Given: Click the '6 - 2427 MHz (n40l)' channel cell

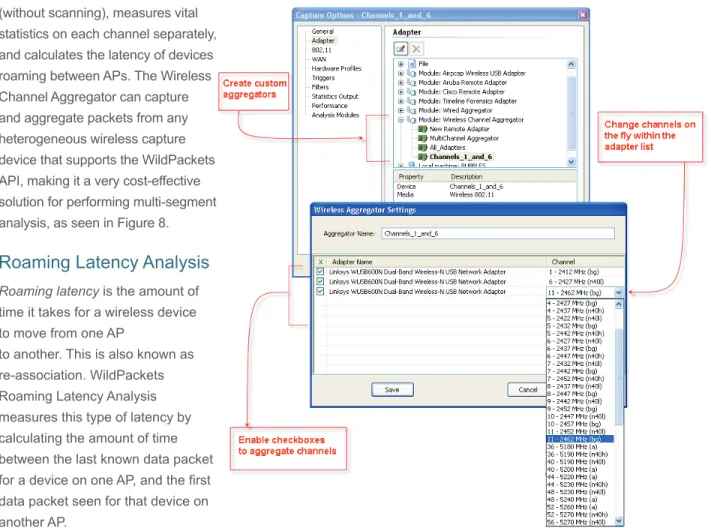Looking at the screenshot, I should pyautogui.click(x=584, y=282).
